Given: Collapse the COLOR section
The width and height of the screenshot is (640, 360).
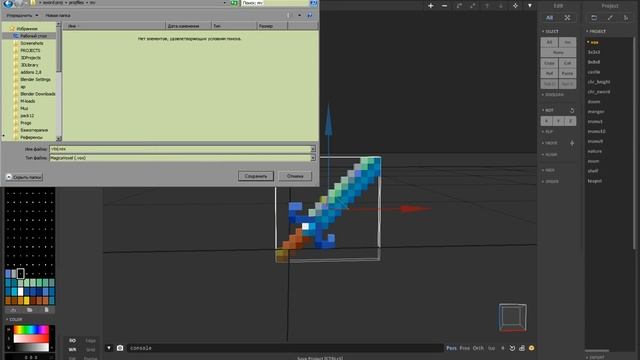Looking at the screenshot, I should point(14,319).
